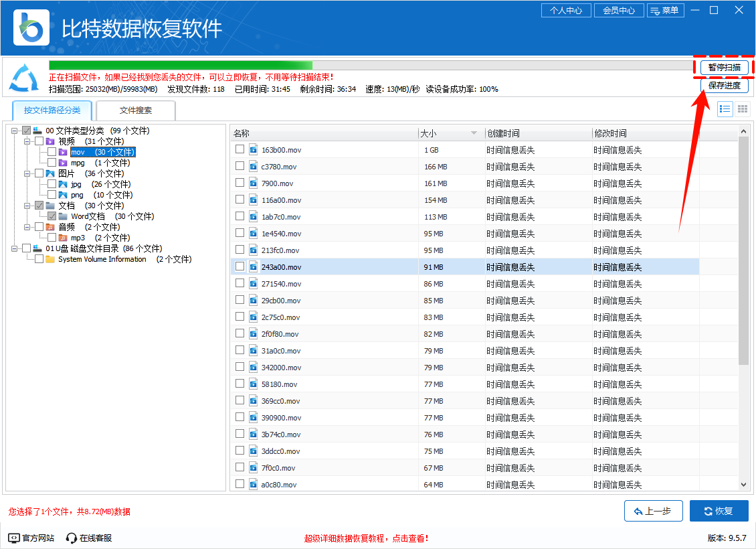Click the 视频 category folder icon
The image size is (756, 549).
click(50, 141)
